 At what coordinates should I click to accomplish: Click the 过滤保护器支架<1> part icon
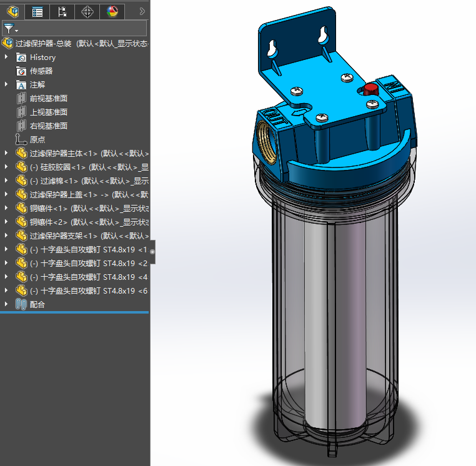point(21,235)
